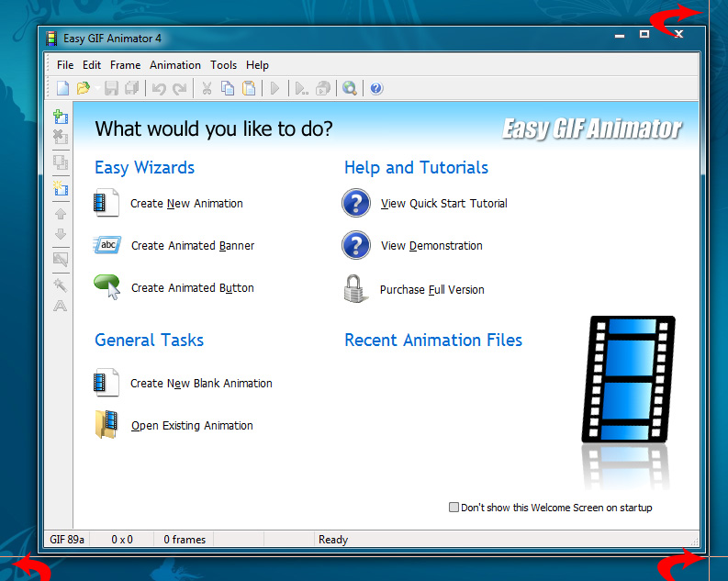Click the Delete Frame X sidebar icon

(61, 137)
